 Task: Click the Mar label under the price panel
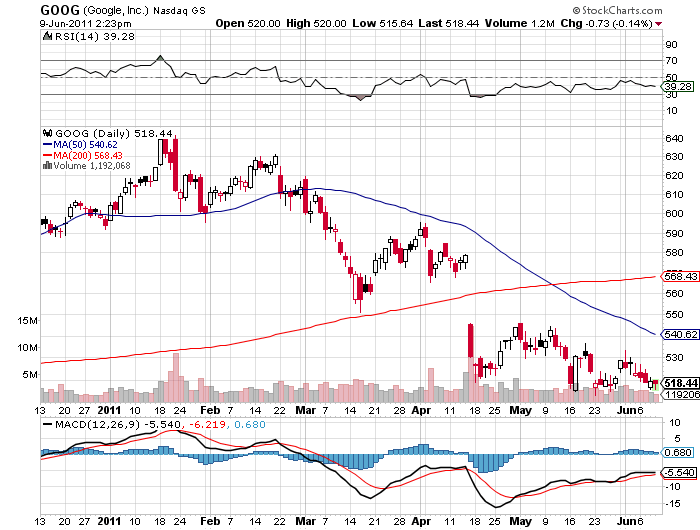click(305, 410)
